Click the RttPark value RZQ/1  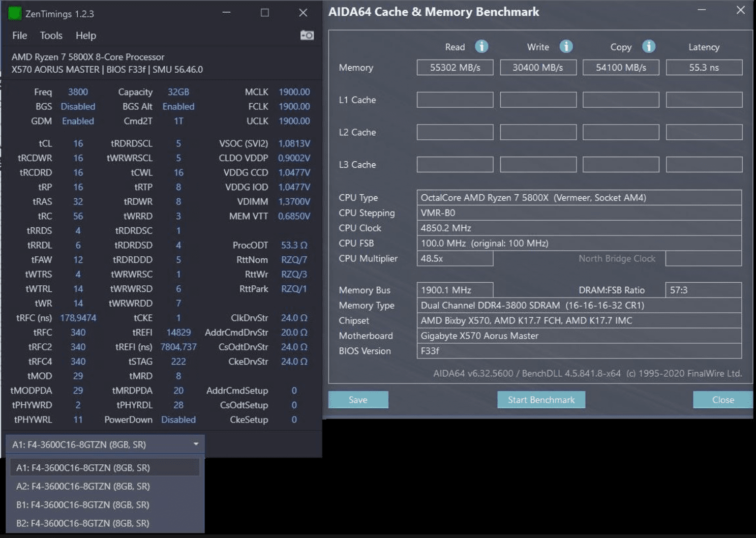coord(294,289)
